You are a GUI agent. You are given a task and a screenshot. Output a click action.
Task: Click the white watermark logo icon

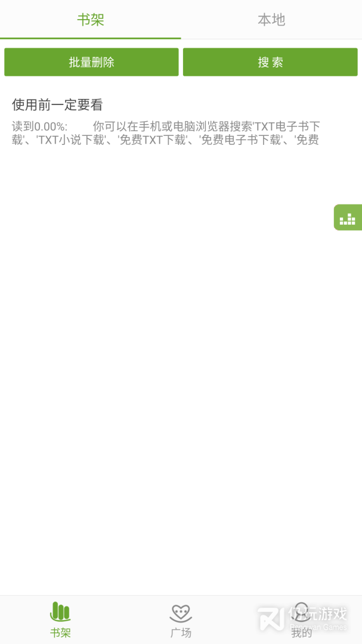click(x=271, y=618)
